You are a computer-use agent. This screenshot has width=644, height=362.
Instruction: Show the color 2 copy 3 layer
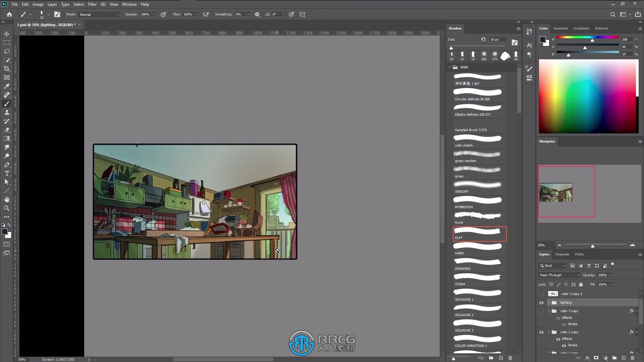tap(541, 294)
